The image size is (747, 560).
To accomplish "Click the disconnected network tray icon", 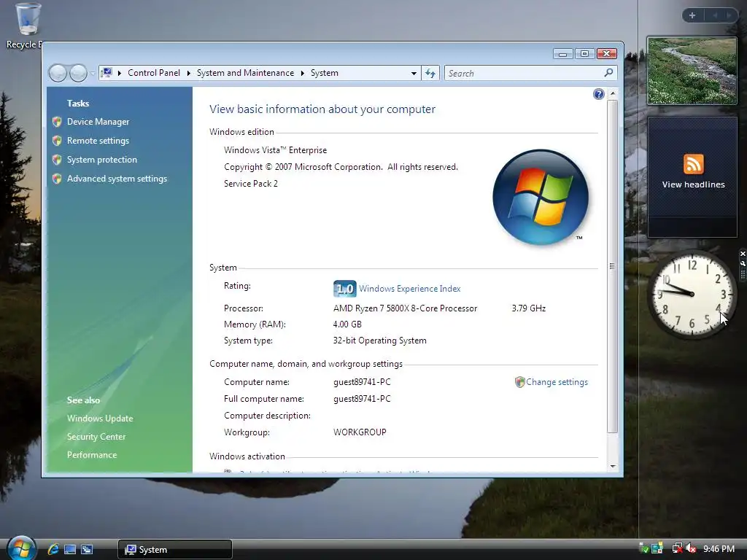I will (677, 548).
